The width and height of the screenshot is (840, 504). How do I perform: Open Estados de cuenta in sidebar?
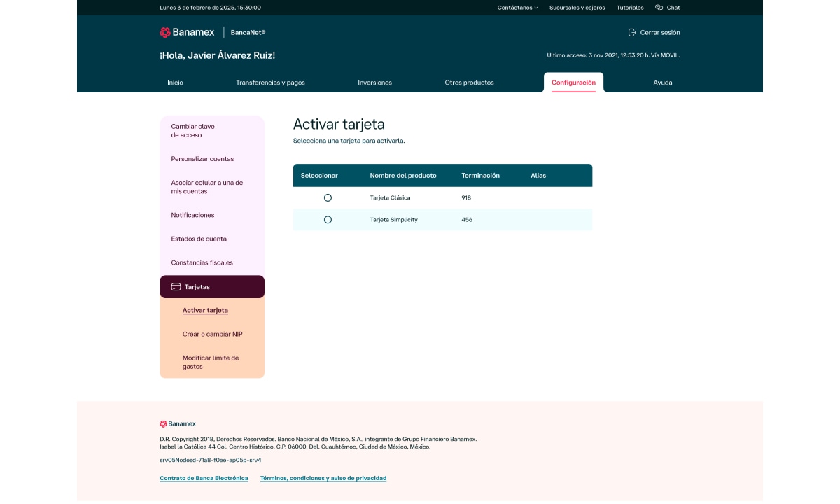point(199,239)
